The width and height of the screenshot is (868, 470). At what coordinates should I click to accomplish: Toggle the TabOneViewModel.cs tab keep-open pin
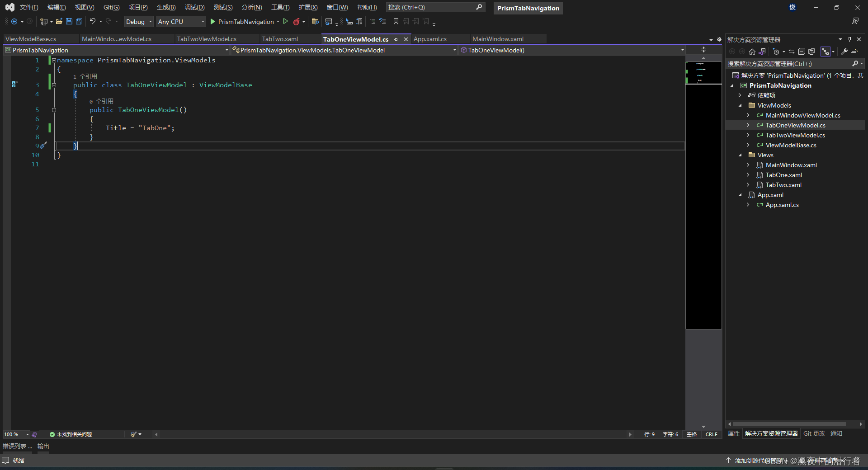396,39
